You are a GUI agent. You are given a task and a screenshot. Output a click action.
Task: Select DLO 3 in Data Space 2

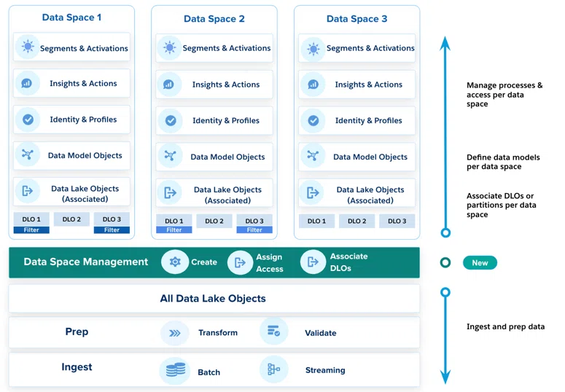[254, 221]
